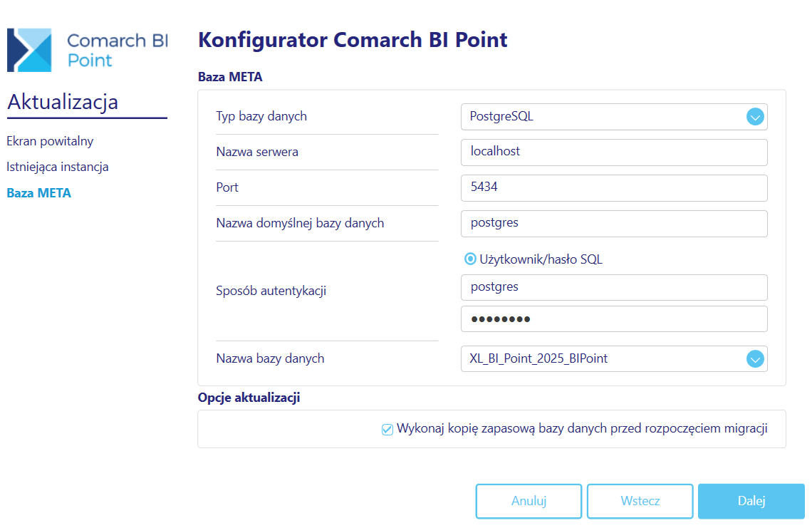Click the Wykonaj kopię zapasową label text
The width and height of the screenshot is (812, 528).
(581, 429)
